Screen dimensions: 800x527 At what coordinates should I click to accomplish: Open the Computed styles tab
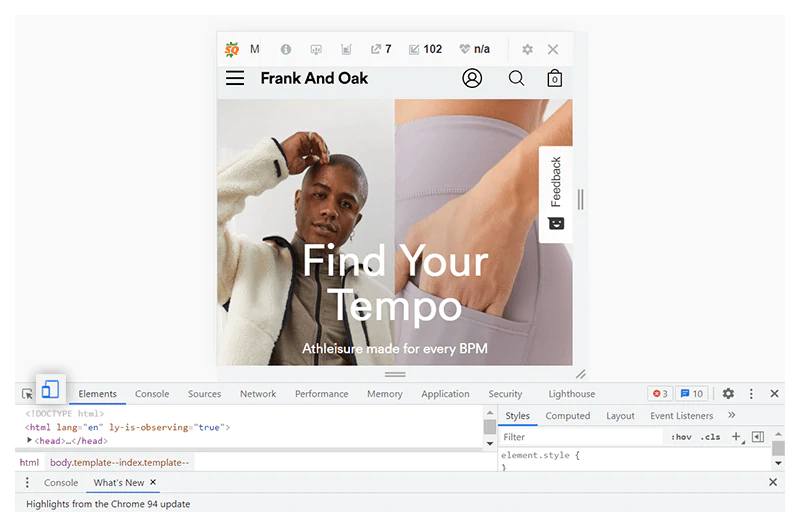coord(568,416)
